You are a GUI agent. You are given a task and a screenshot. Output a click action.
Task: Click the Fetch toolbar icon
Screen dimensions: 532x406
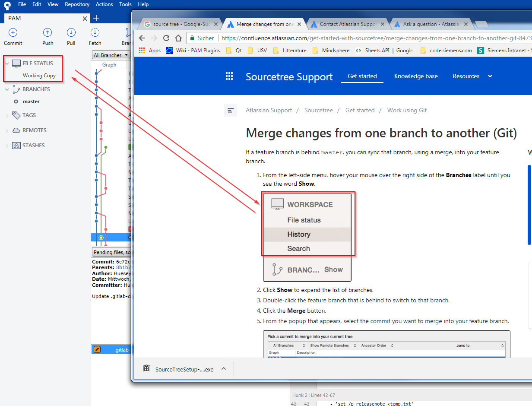tap(95, 32)
